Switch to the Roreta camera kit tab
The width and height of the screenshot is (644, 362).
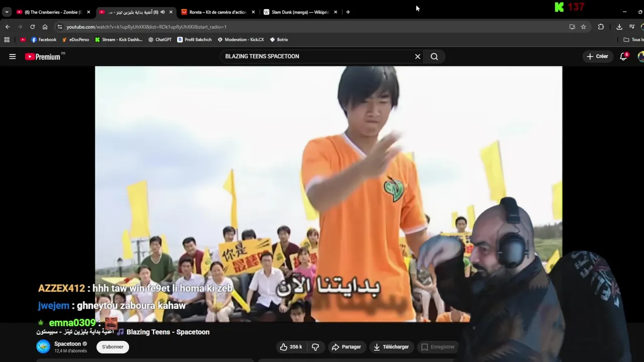[x=218, y=12]
